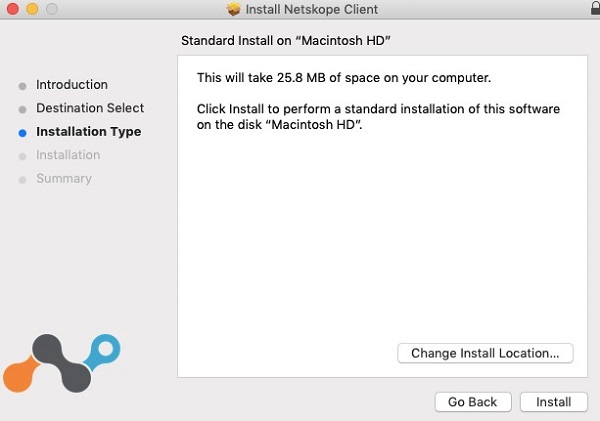The height and width of the screenshot is (421, 600).
Task: Minimize window using yellow button
Action: click(30, 9)
